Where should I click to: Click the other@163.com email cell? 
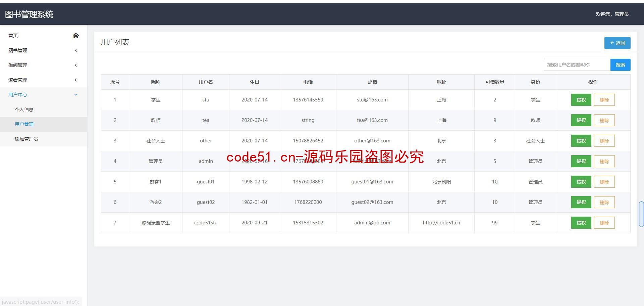(372, 141)
